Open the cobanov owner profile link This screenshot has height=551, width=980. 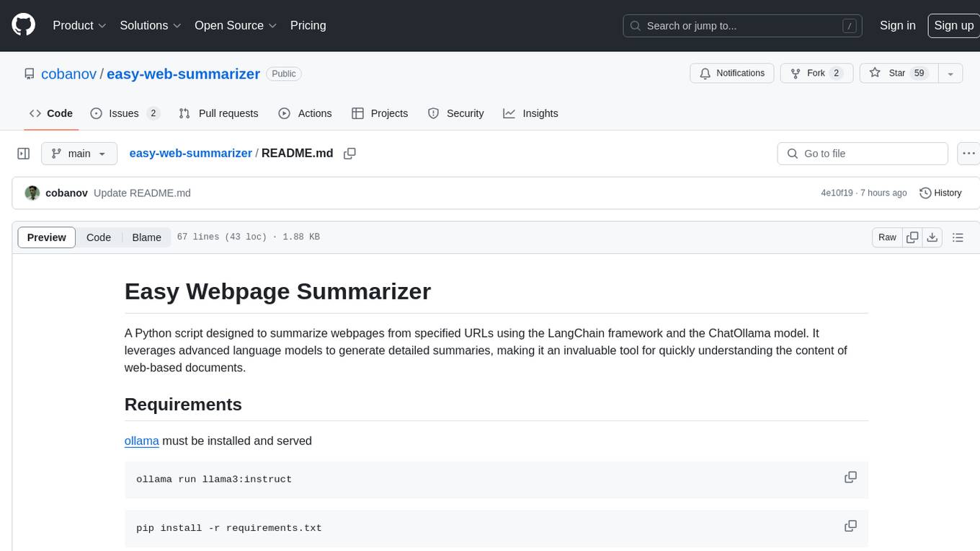click(69, 74)
